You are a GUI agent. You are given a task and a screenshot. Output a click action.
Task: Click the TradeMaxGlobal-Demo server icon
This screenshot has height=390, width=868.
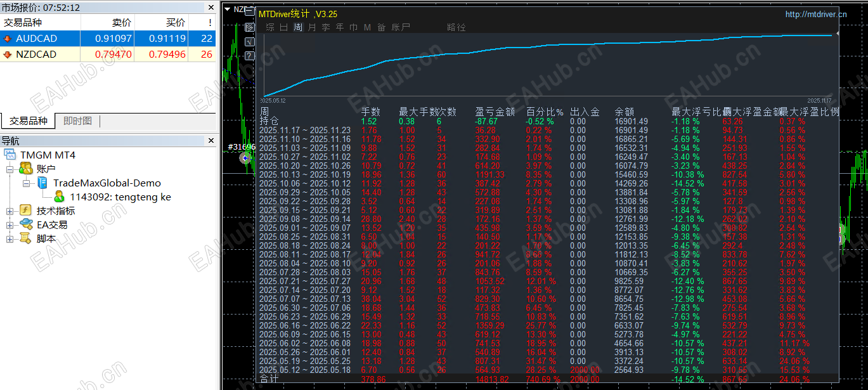coord(42,183)
